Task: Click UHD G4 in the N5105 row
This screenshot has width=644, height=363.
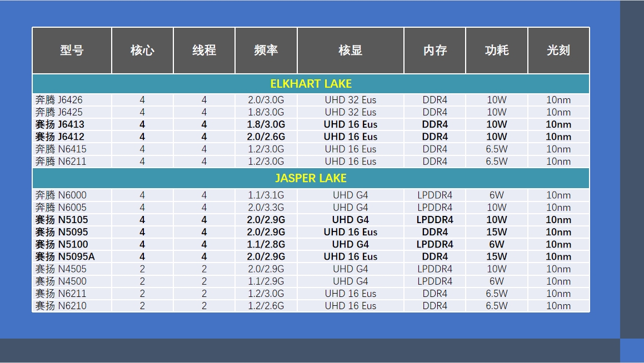Action: [351, 219]
